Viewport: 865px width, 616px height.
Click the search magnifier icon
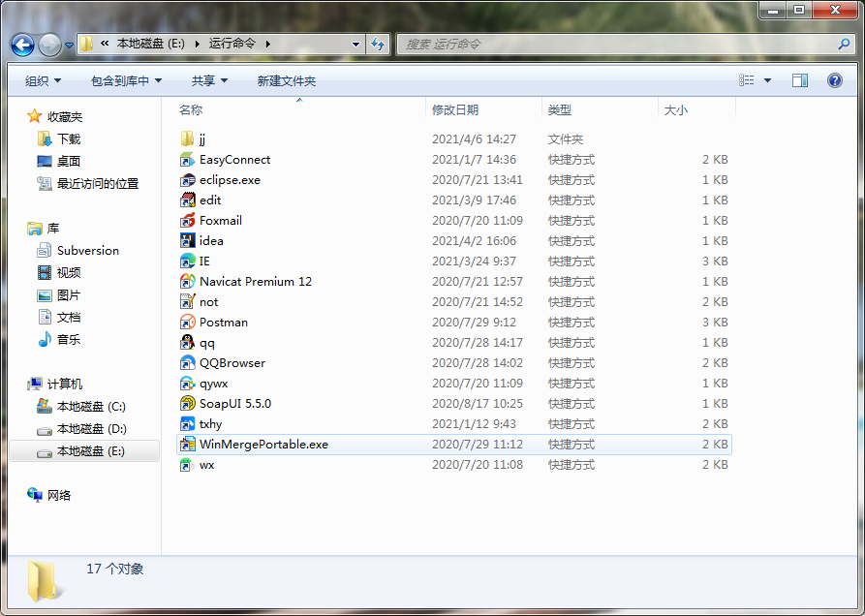point(844,45)
